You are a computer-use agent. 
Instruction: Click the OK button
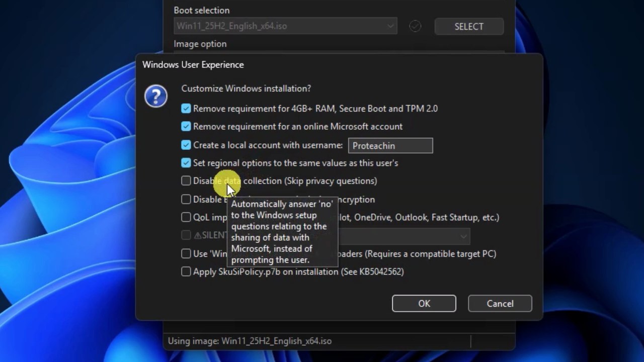pos(424,304)
